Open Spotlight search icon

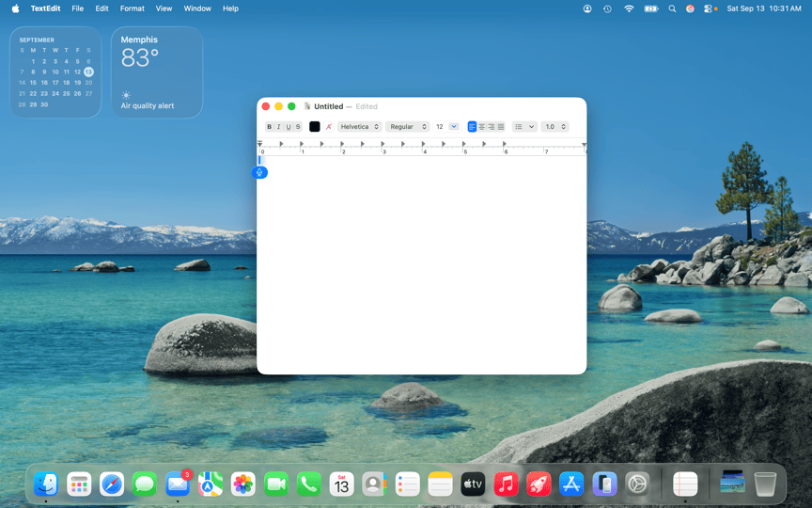(x=672, y=8)
